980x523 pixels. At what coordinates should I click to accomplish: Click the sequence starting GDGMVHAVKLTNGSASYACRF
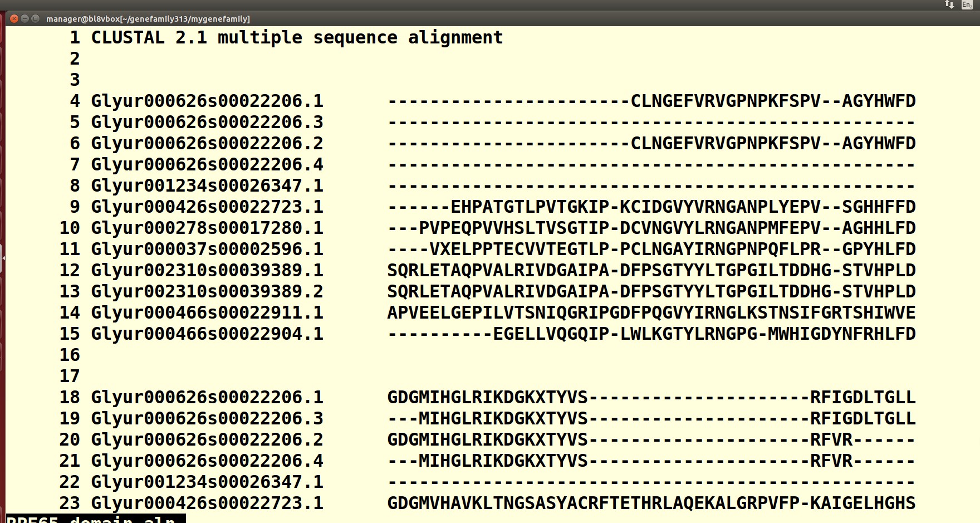pyautogui.click(x=651, y=504)
